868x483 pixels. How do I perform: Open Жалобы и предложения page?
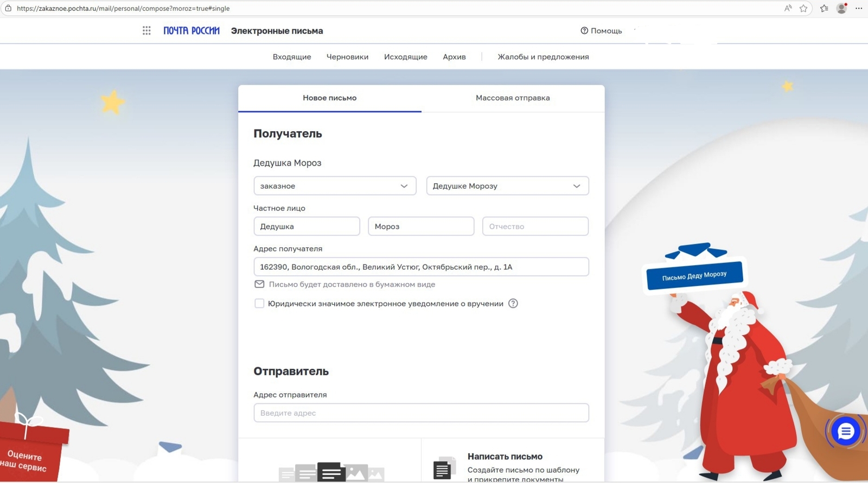(x=543, y=57)
